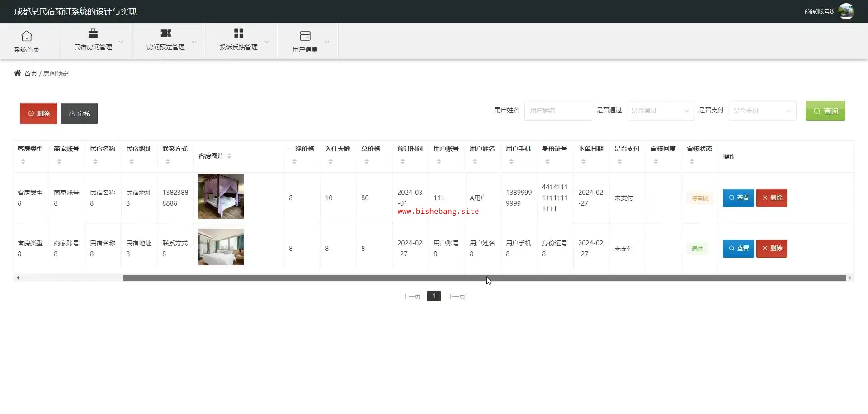
Task: Open the 是否支付 filter dropdown
Action: (763, 111)
